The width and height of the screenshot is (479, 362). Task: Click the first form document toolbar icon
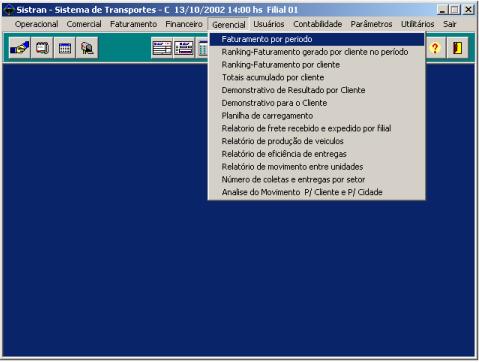(162, 48)
